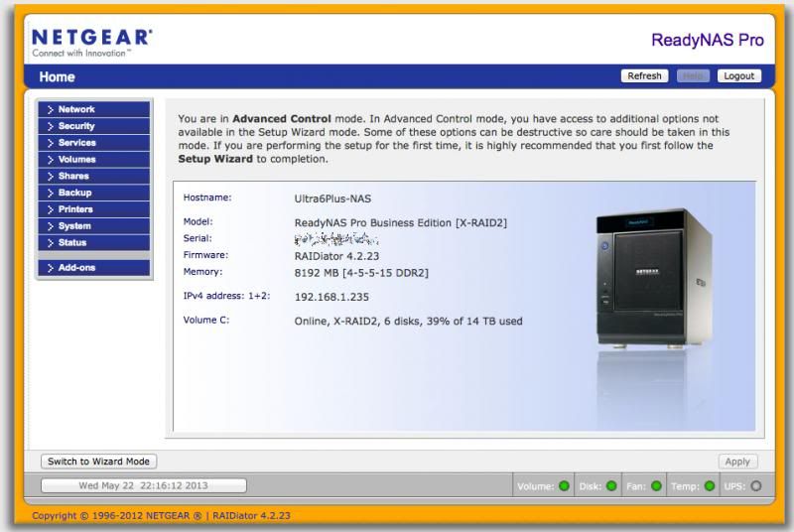This screenshot has height=532, width=794.
Task: Click the ReadyNAS Pro product title
Action: (708, 40)
